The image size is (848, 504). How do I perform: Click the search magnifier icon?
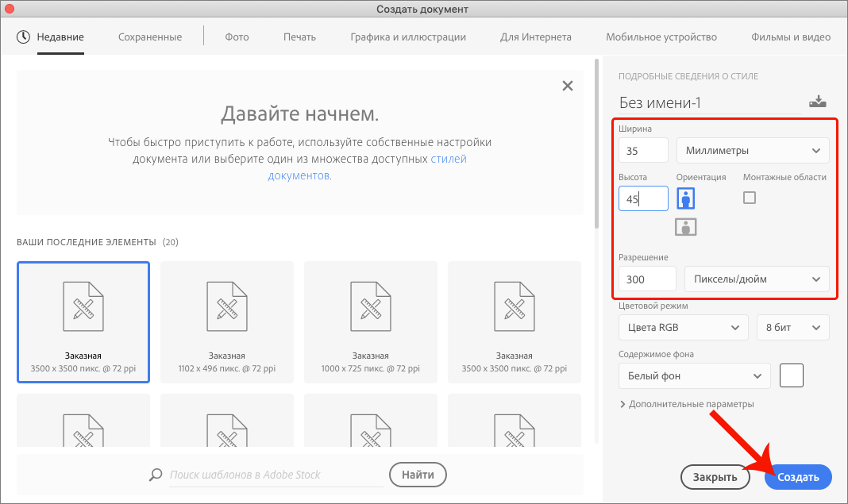(155, 475)
